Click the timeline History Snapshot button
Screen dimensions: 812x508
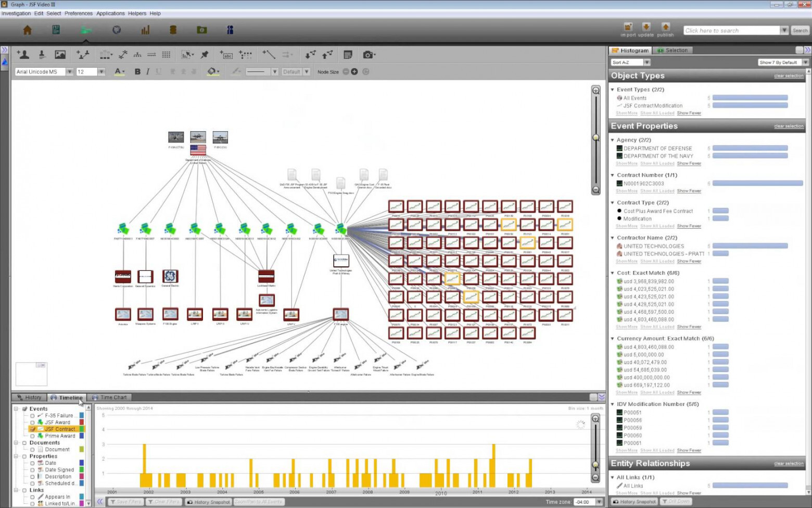pos(209,502)
